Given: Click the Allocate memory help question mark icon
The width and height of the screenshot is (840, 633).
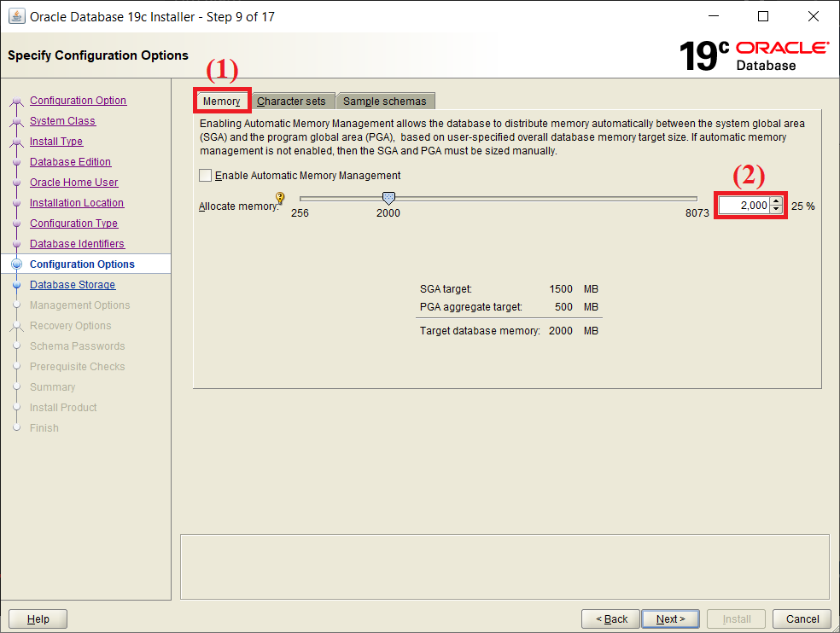Looking at the screenshot, I should tap(279, 196).
